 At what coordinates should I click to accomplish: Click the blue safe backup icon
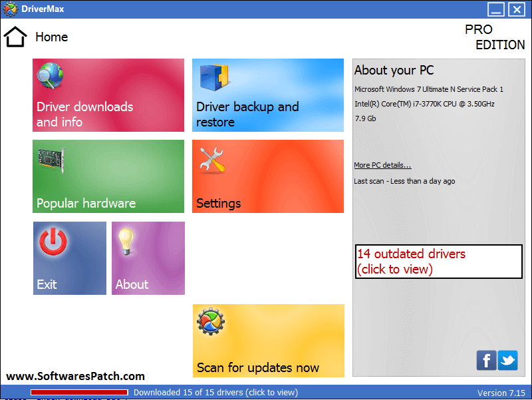214,77
